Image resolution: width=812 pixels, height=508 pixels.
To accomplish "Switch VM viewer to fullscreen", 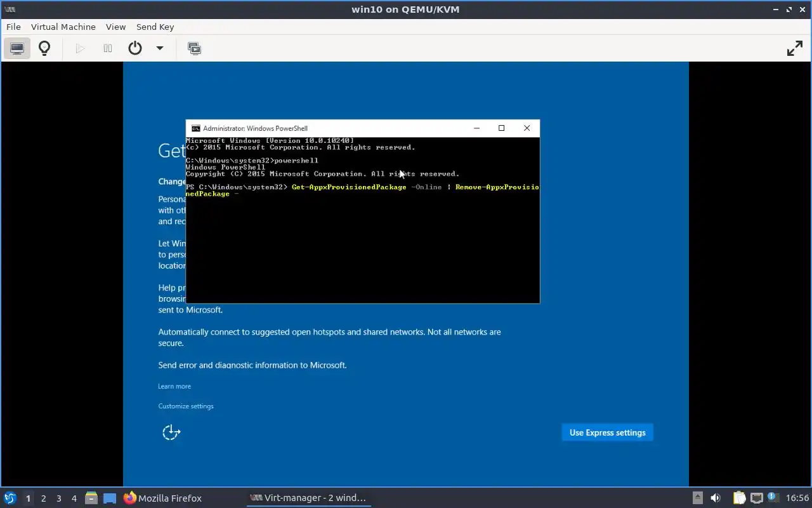I will [x=795, y=48].
